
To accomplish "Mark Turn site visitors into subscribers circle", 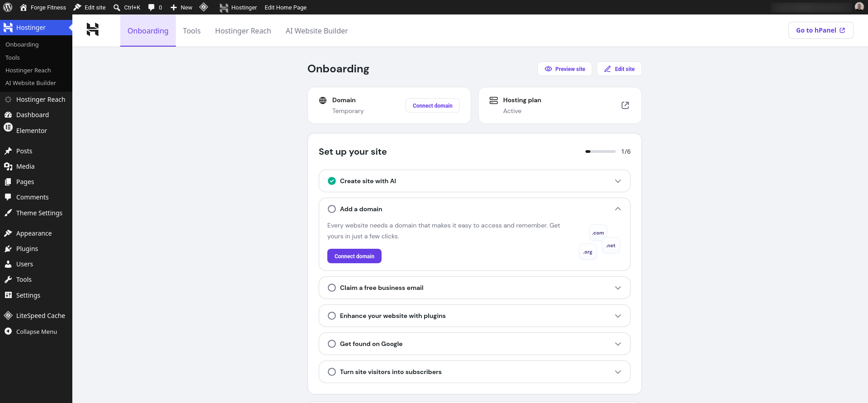I will [x=332, y=372].
